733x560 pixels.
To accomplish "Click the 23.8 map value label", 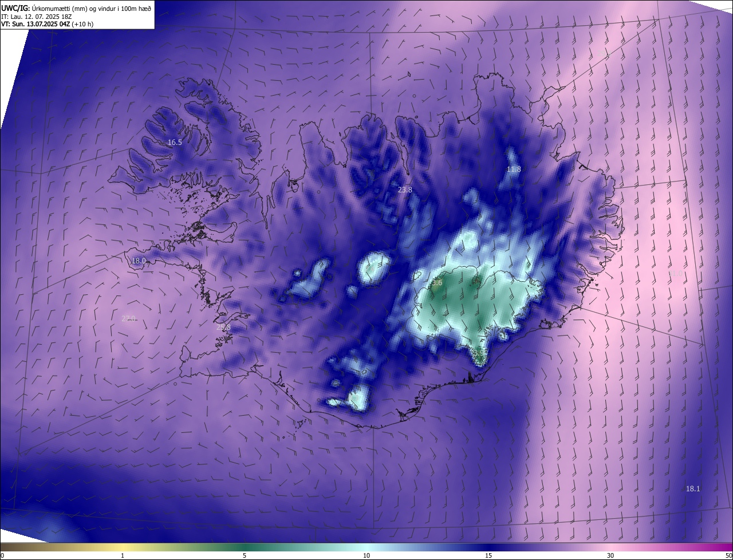I will tap(405, 190).
